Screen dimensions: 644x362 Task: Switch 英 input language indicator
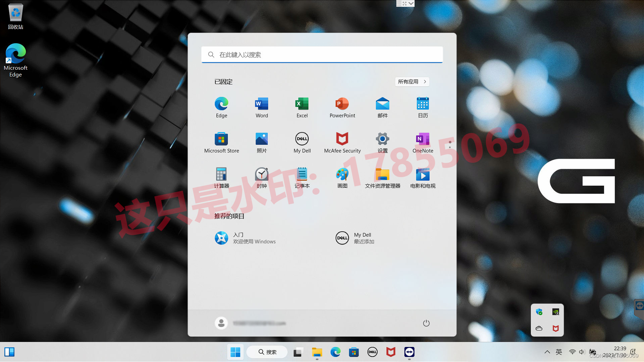tap(559, 352)
